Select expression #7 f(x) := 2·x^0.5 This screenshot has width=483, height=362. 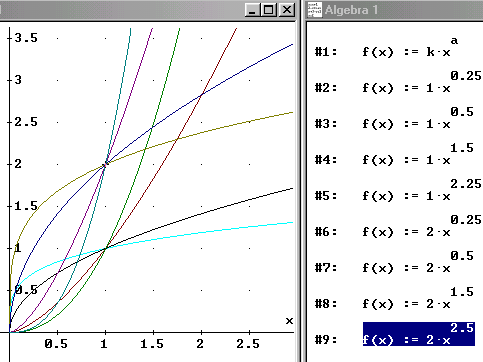(x=418, y=262)
